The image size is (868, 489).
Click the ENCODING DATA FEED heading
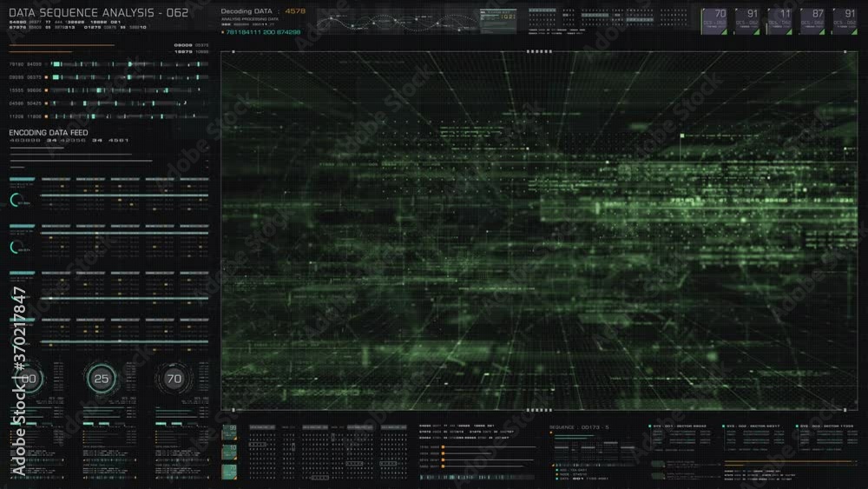click(48, 133)
